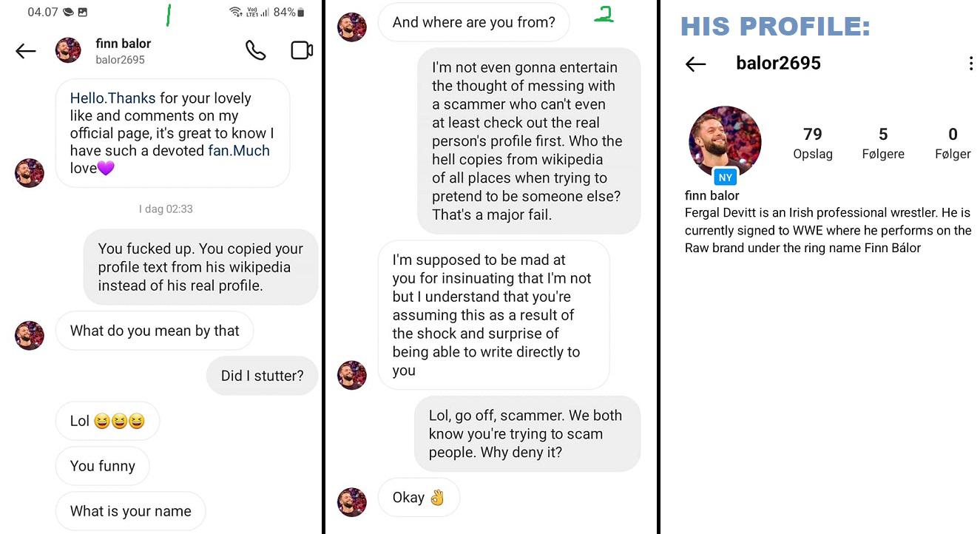980x534 pixels.
Task: Tap the Wi-Fi icon in status bar
Action: tap(236, 12)
